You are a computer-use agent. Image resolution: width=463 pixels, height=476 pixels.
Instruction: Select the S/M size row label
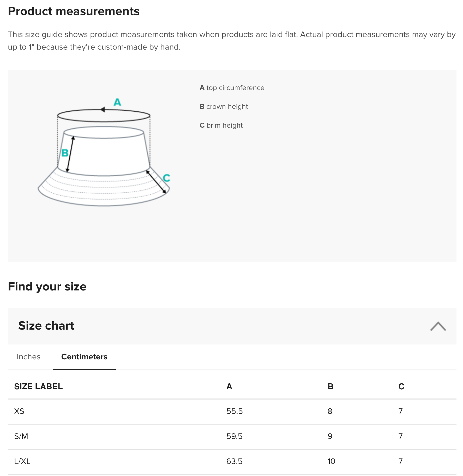21,436
